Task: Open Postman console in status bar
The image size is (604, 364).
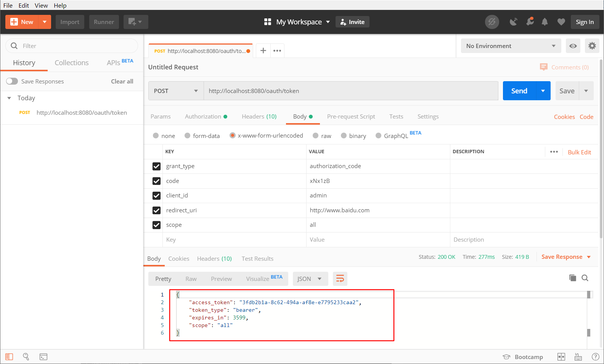Action: (x=43, y=357)
